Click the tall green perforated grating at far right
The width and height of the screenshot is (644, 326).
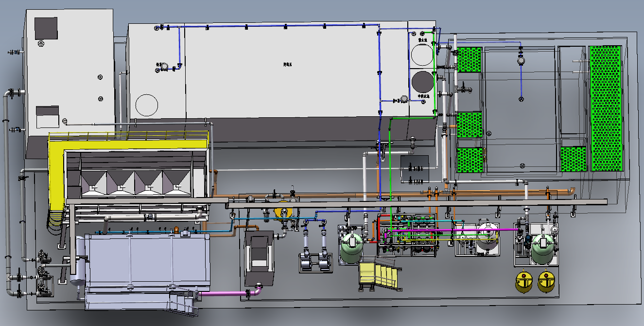(x=605, y=108)
